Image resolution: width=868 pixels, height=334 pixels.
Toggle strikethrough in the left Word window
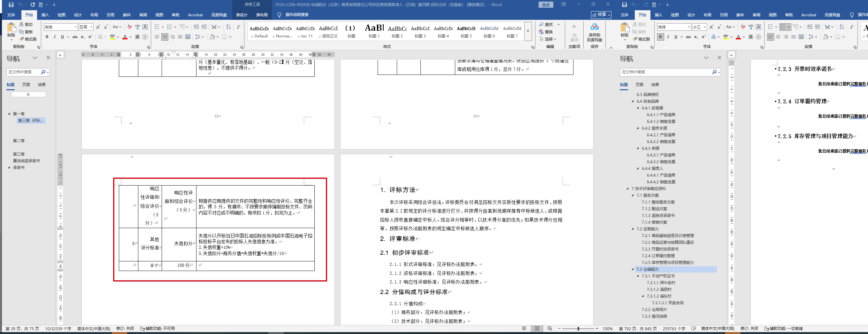coord(75,37)
